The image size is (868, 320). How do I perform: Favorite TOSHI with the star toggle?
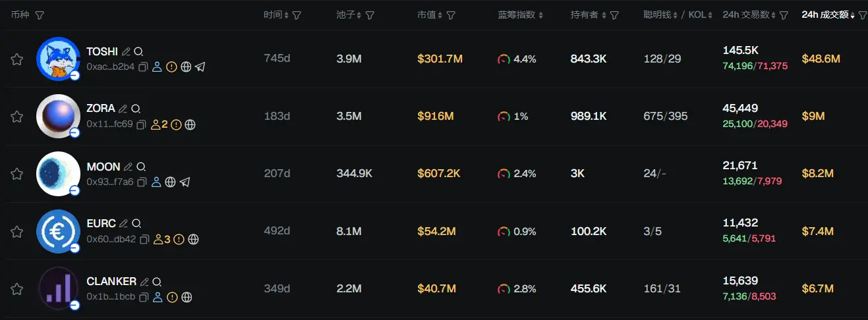pyautogui.click(x=17, y=59)
